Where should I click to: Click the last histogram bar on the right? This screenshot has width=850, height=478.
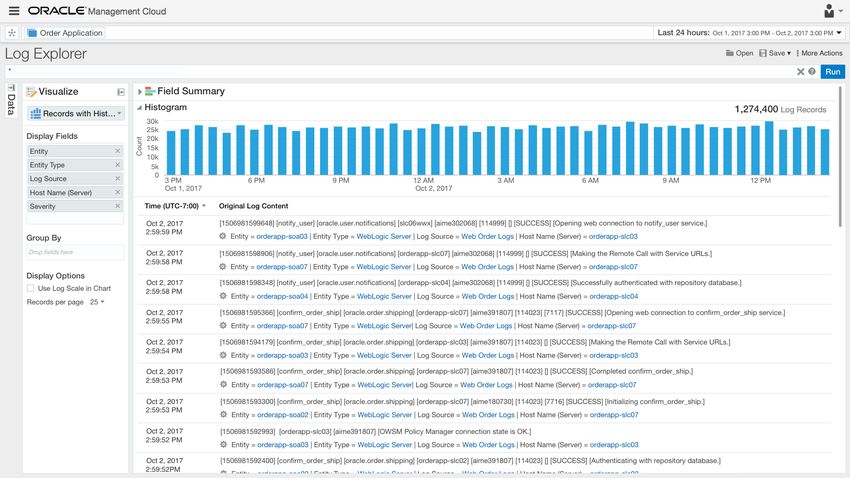point(825,152)
